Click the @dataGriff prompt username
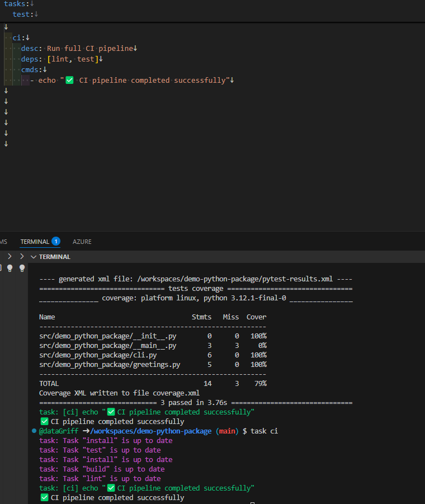The height and width of the screenshot is (504, 425). [59, 431]
